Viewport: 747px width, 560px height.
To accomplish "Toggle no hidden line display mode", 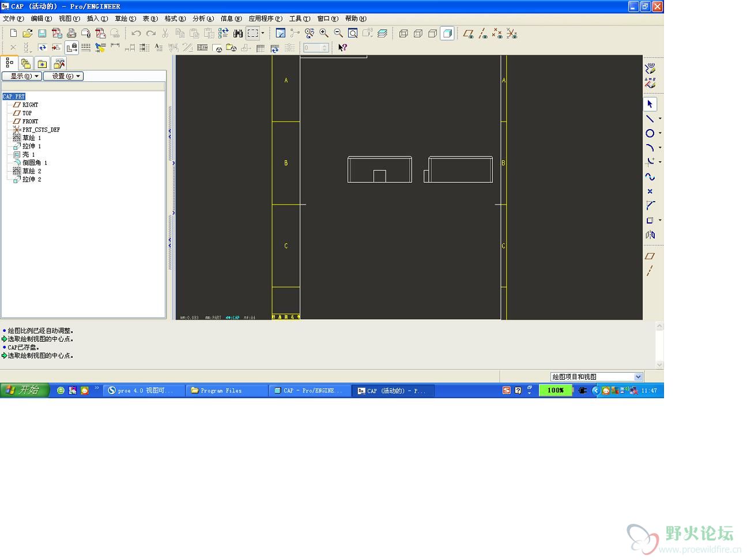I will point(432,33).
